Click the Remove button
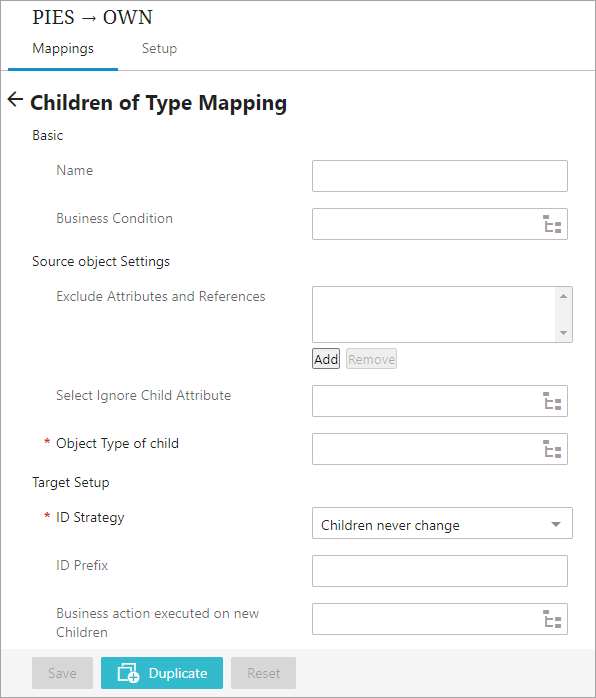The image size is (596, 698). click(372, 359)
